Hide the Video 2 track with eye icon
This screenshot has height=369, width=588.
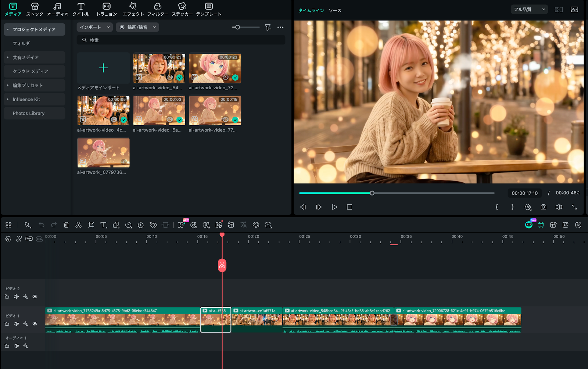coord(35,297)
